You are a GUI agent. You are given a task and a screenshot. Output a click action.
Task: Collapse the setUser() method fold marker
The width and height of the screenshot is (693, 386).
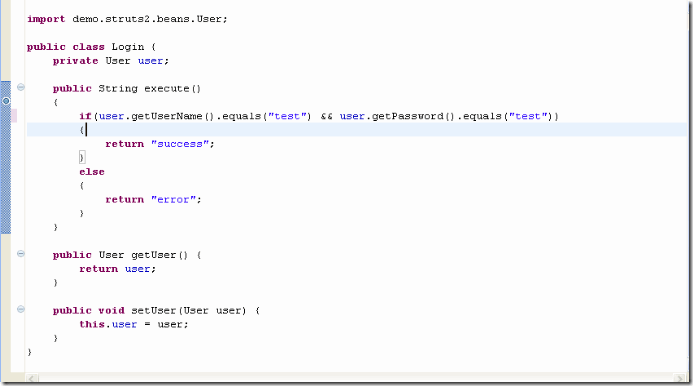(x=20, y=309)
